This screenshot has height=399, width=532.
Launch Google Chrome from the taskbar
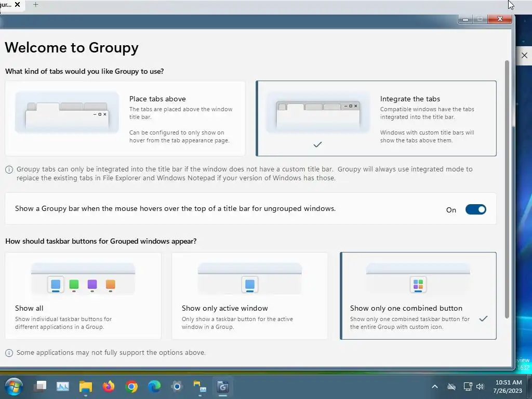coord(131,387)
